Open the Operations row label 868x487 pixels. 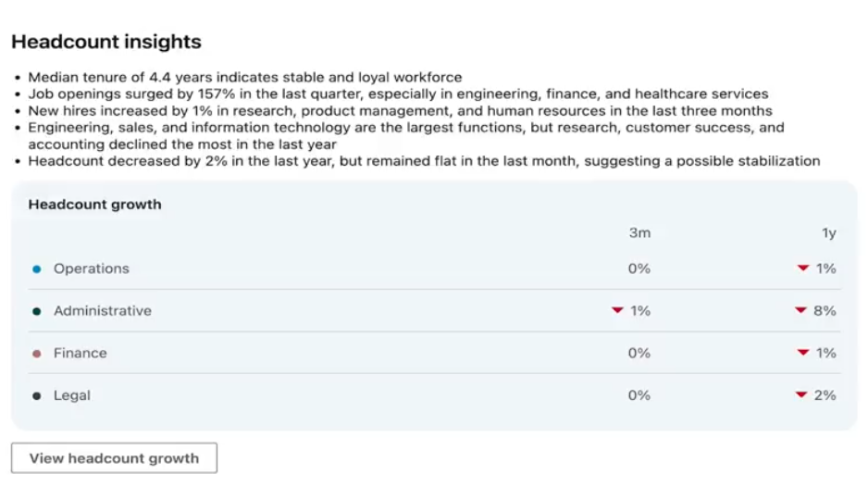click(92, 268)
